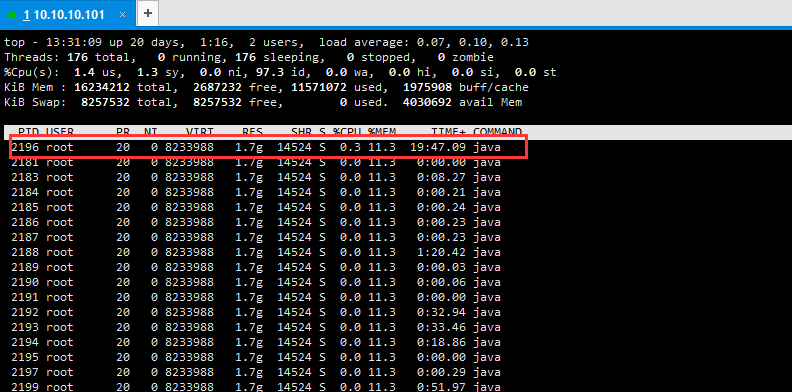This screenshot has width=792, height=392.
Task: Click the COMMAND column header
Action: 498,132
